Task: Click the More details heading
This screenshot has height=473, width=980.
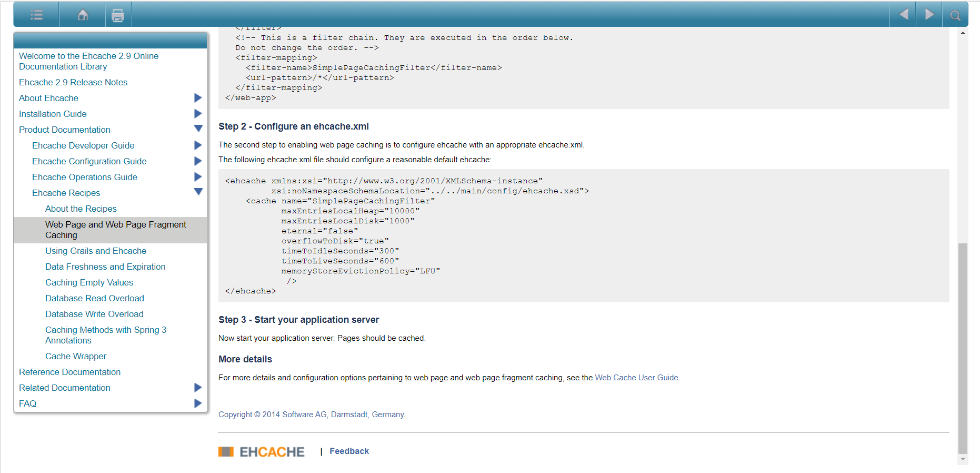Action: [x=245, y=359]
